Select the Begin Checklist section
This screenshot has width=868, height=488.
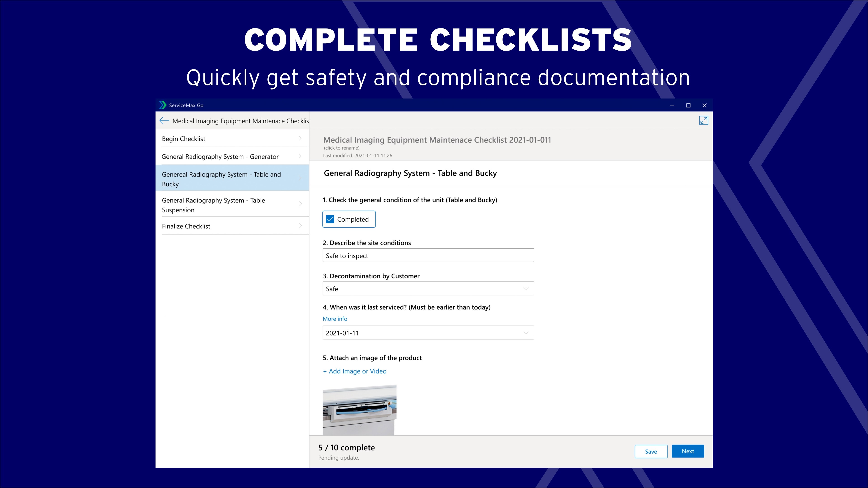coord(184,138)
